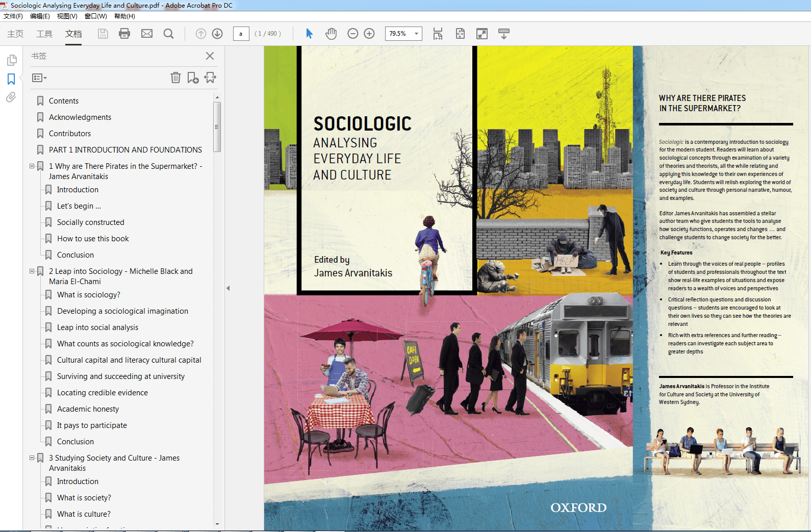Jump to Locating credible evidence bookmark
The height and width of the screenshot is (532, 811).
click(103, 393)
